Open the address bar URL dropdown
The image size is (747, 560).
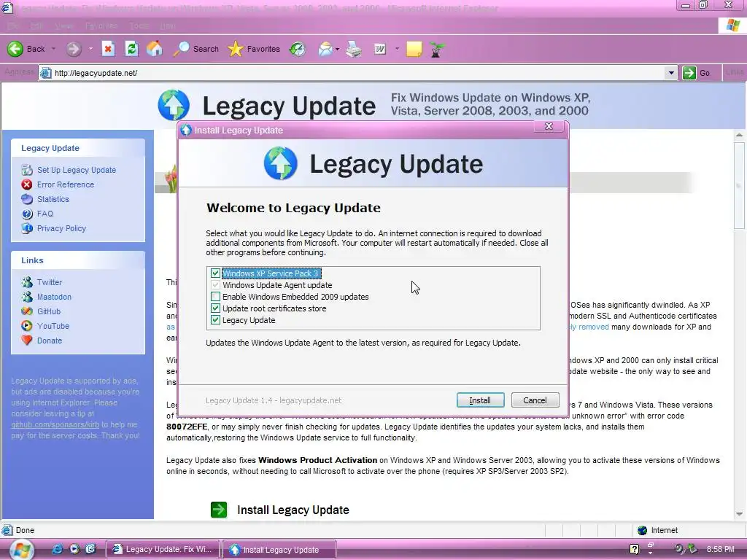click(671, 73)
